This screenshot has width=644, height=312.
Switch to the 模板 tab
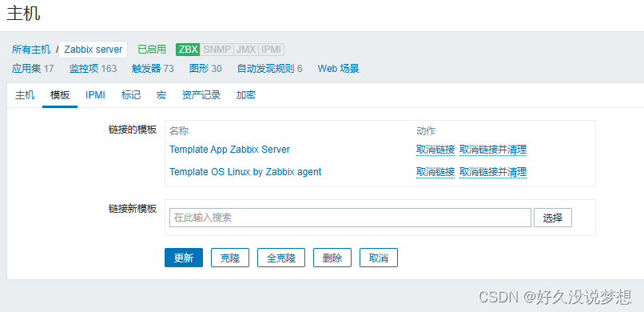pyautogui.click(x=60, y=95)
